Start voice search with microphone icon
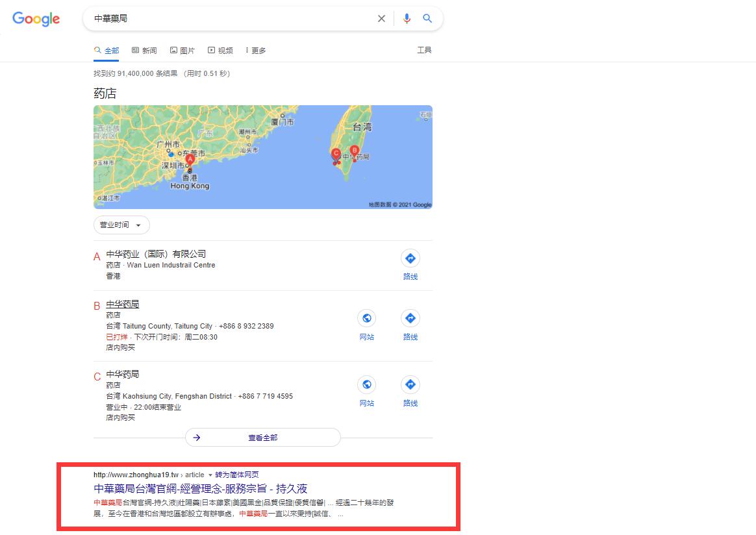756x535 pixels. 407,18
